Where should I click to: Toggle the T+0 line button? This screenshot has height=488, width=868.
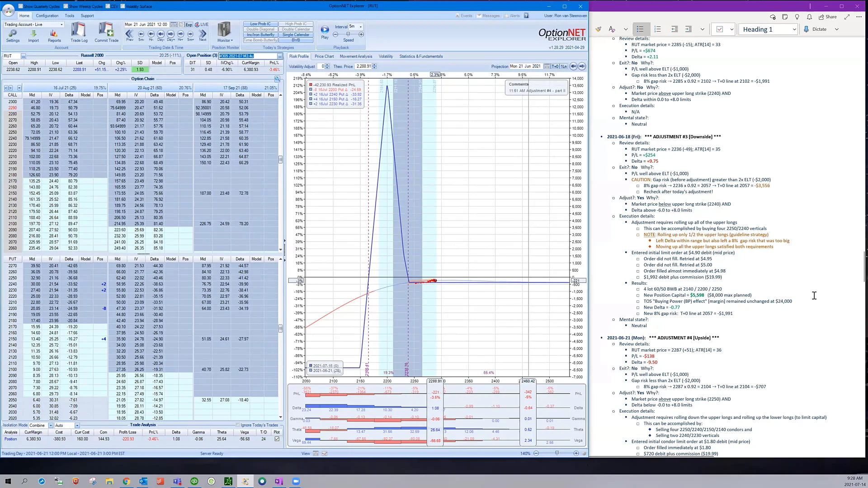coord(555,66)
